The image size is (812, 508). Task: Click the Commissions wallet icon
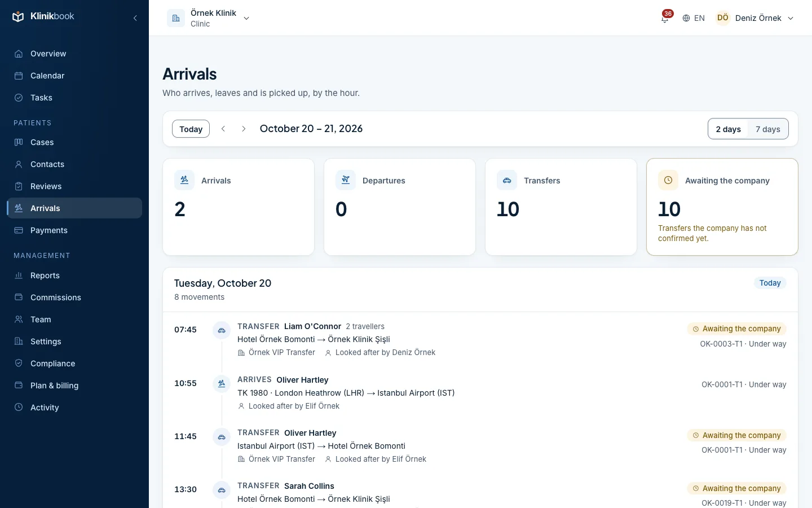pos(19,297)
